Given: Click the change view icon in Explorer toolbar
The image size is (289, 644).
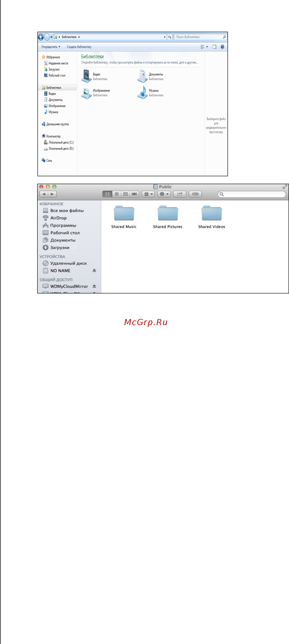Looking at the screenshot, I should [203, 47].
